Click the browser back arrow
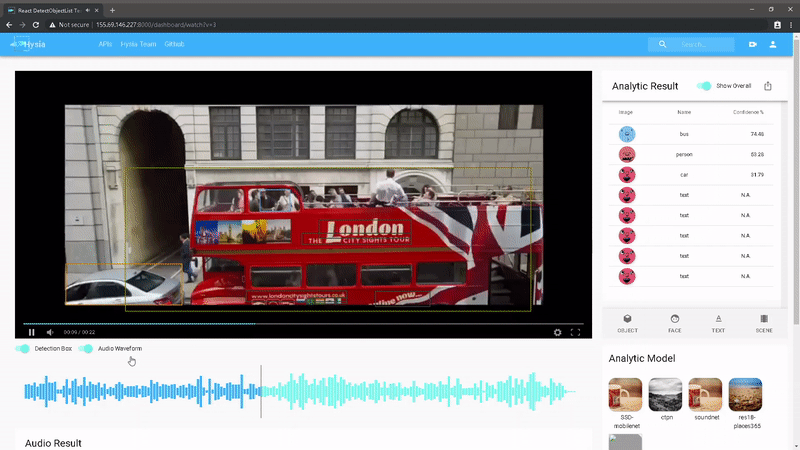Screen dimensions: 800x450 (9, 24)
